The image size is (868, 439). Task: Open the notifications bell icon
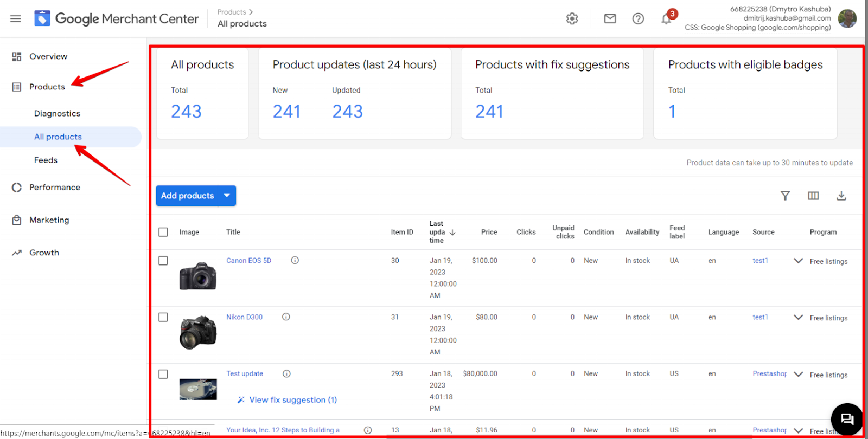pos(667,19)
